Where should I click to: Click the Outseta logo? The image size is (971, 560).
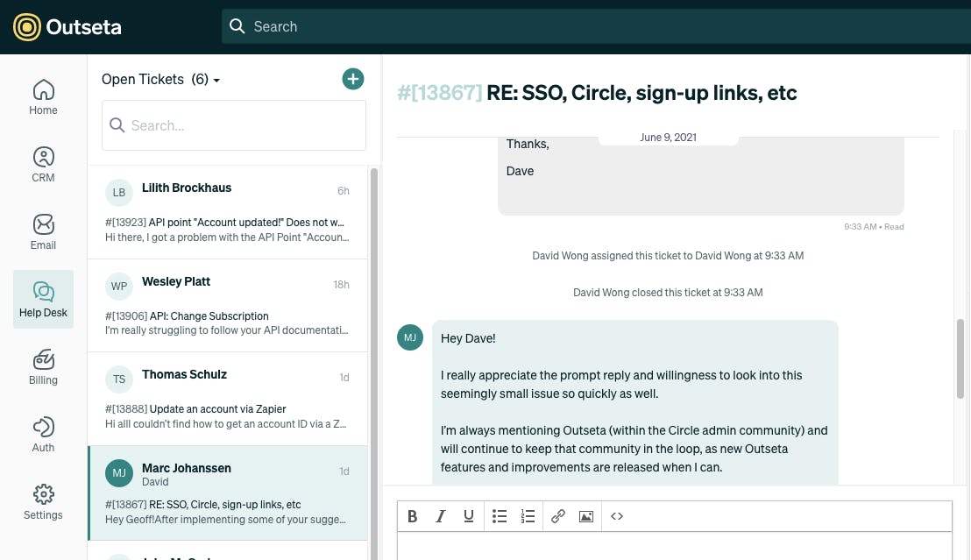[67, 26]
